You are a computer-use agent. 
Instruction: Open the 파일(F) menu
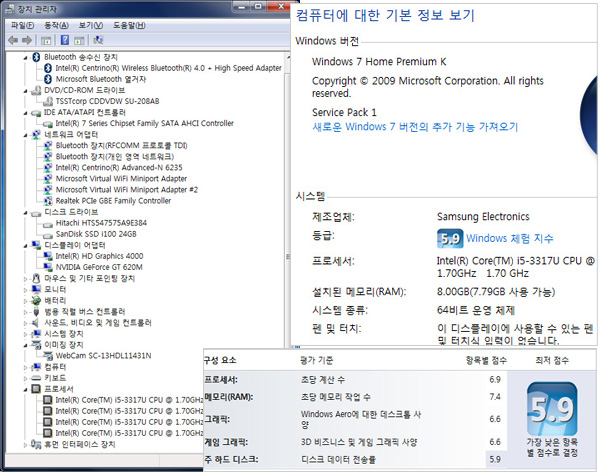pos(23,26)
